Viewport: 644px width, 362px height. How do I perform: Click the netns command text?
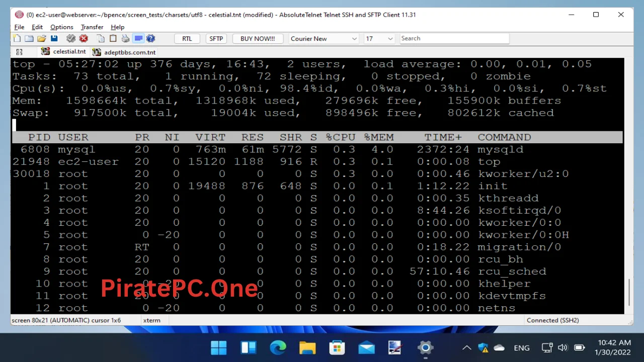[x=497, y=308]
